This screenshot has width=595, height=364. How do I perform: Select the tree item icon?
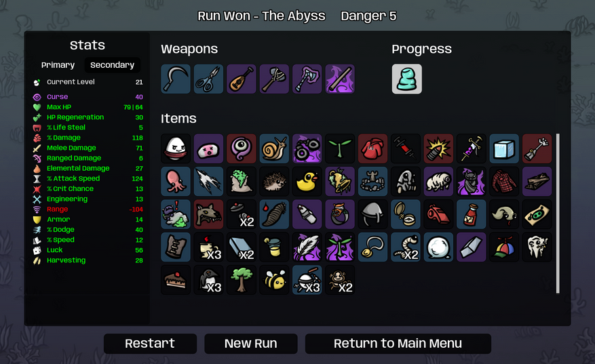(x=242, y=280)
